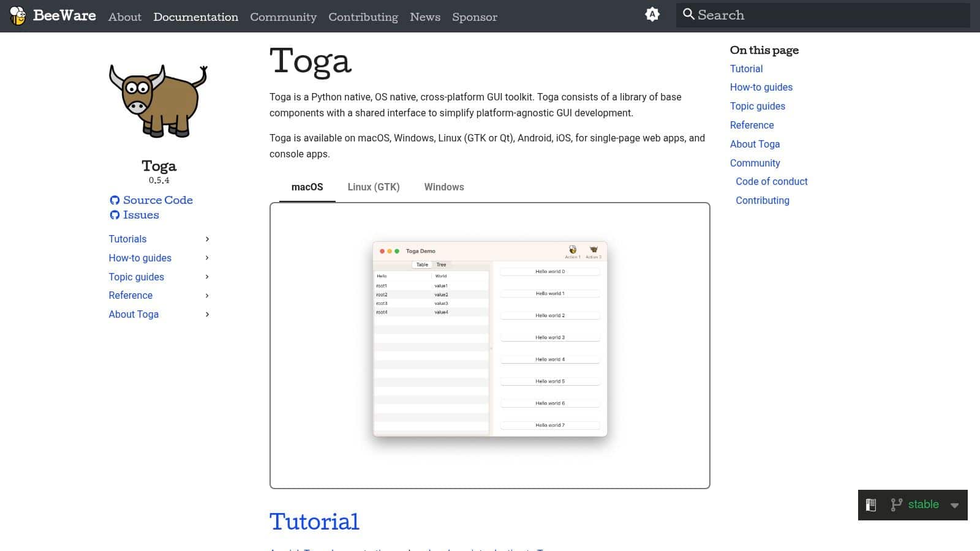Click the branch icon beside stable
This screenshot has height=551, width=980.
pos(897,505)
